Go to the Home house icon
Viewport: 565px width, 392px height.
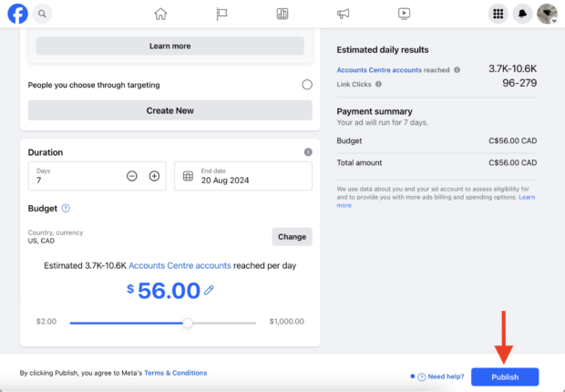160,14
